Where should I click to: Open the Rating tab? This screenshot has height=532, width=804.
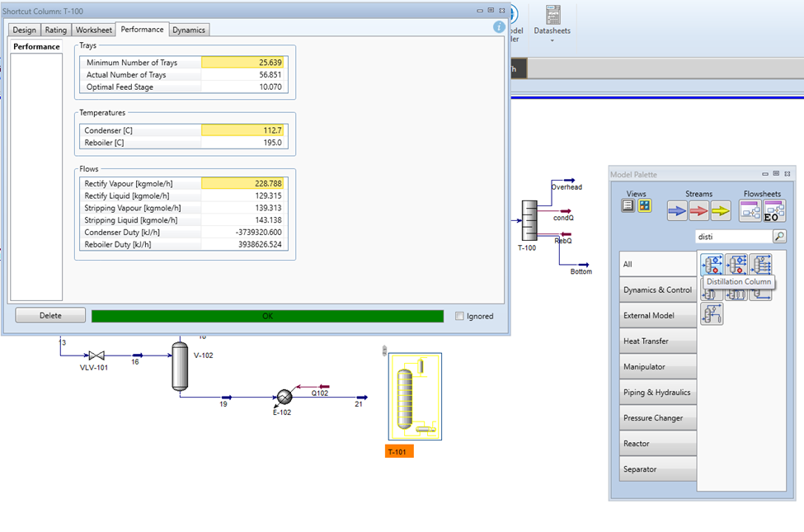55,30
